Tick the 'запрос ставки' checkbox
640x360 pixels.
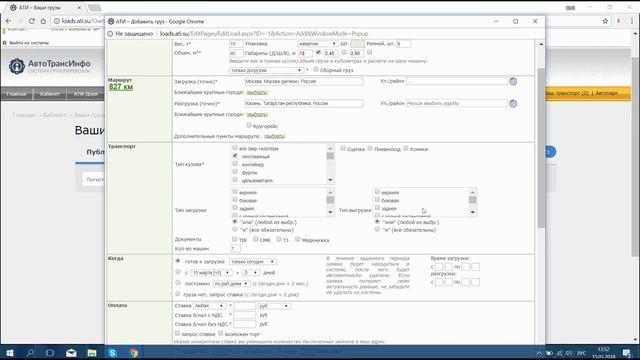(177, 333)
